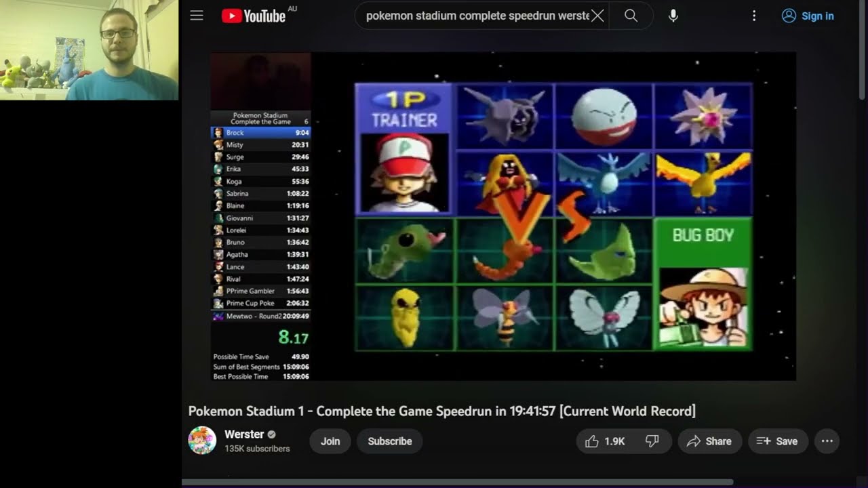Click the Lance split showing 1:43:40
Image resolution: width=868 pixels, height=488 pixels.
click(x=261, y=267)
